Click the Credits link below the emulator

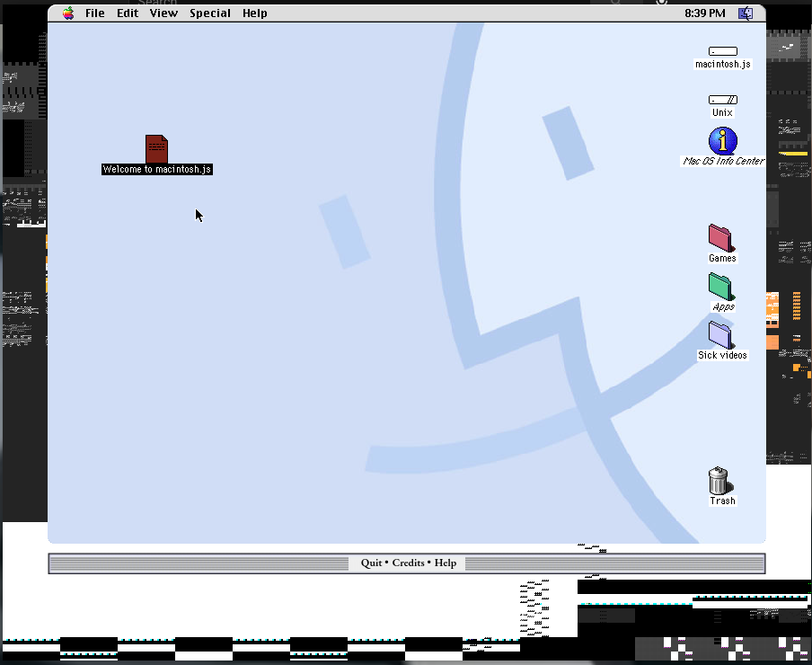[x=408, y=563]
